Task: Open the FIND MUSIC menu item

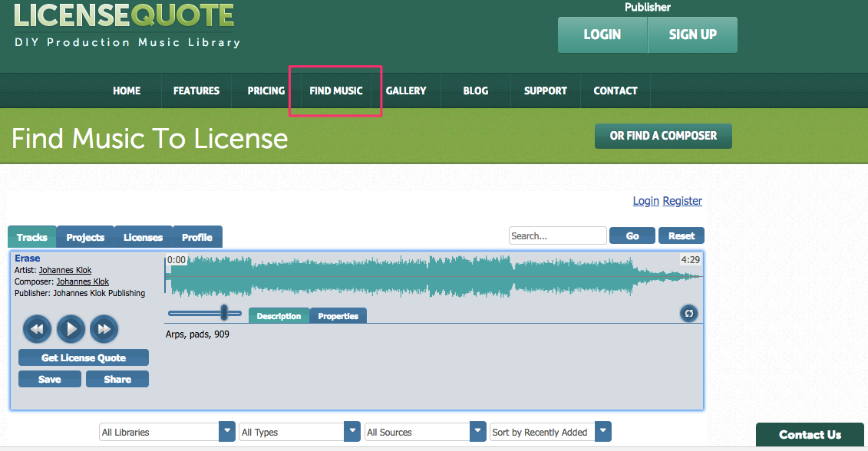Action: 335,91
